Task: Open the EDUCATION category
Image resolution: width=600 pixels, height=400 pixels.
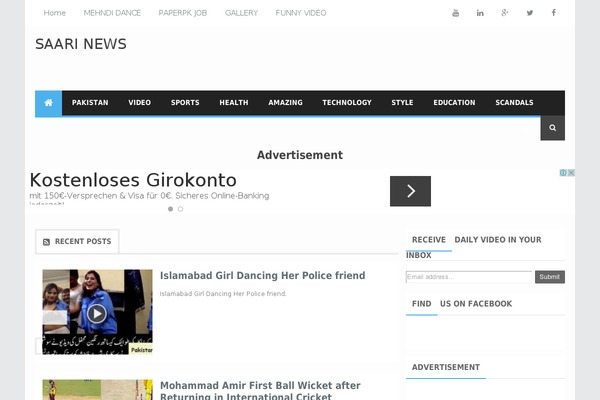Action: click(x=454, y=103)
